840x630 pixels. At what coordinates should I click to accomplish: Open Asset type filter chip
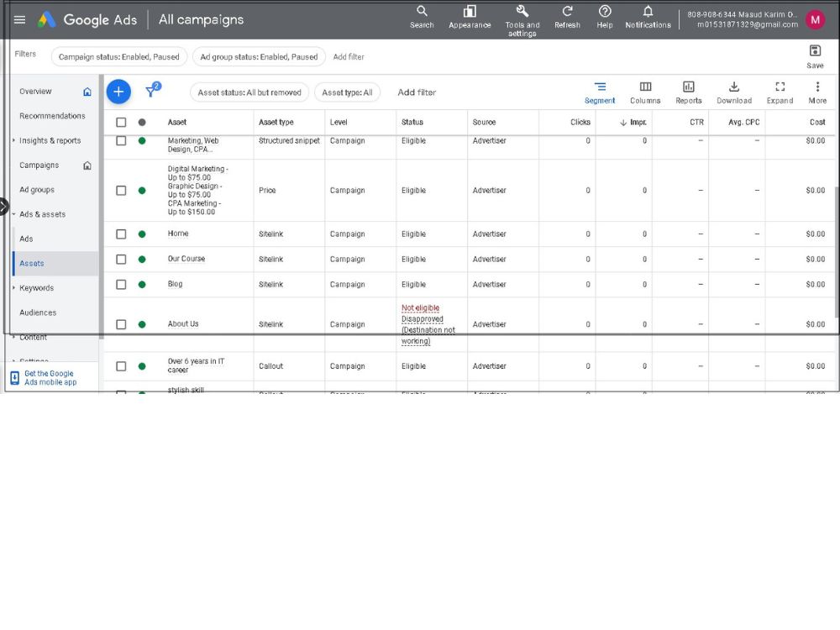(347, 92)
